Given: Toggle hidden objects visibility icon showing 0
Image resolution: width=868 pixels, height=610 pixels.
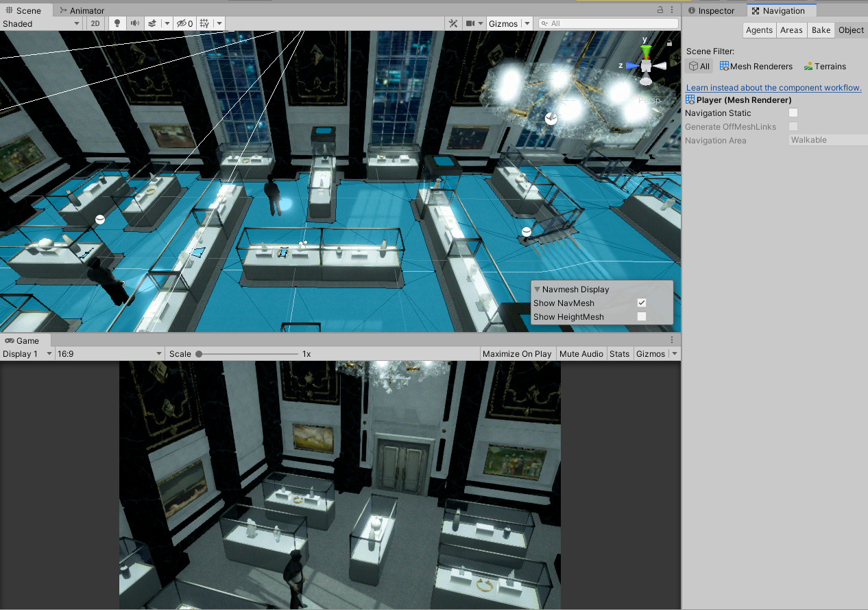Looking at the screenshot, I should pyautogui.click(x=184, y=23).
